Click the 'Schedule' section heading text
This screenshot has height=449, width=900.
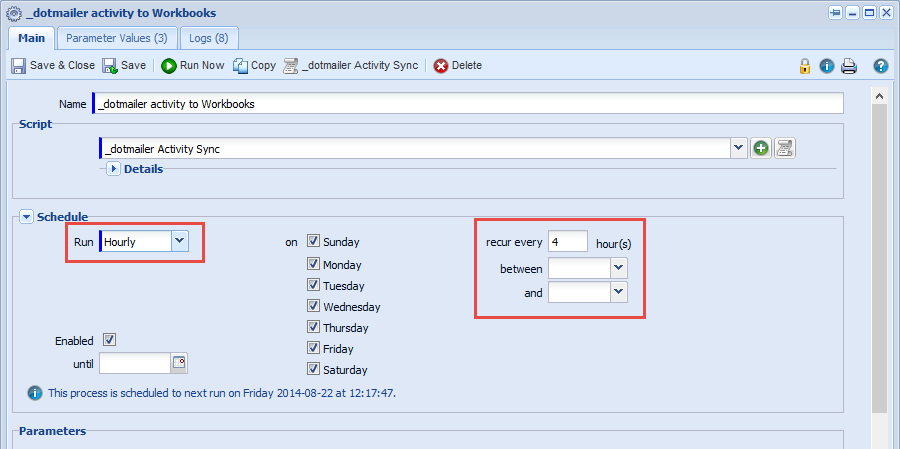point(63,217)
